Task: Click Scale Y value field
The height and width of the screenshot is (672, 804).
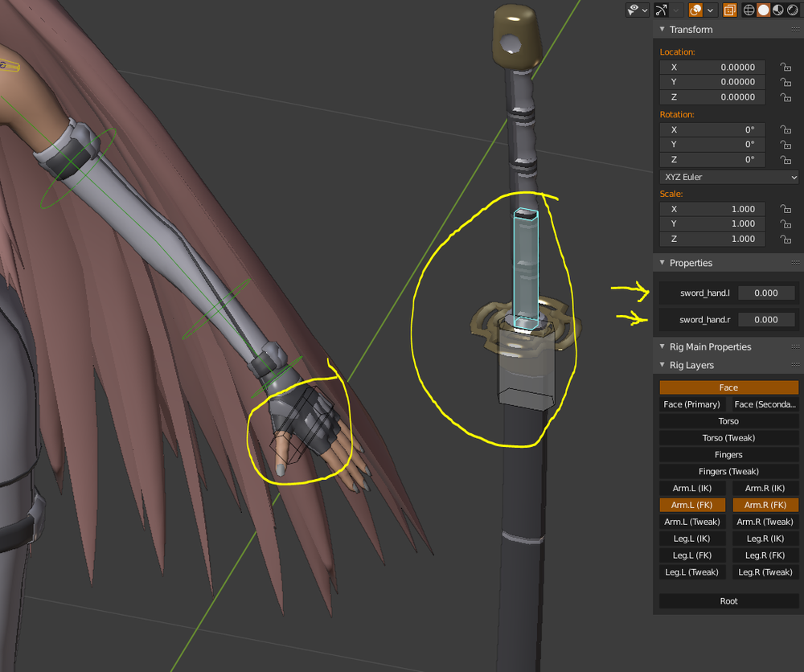Action: (x=712, y=223)
